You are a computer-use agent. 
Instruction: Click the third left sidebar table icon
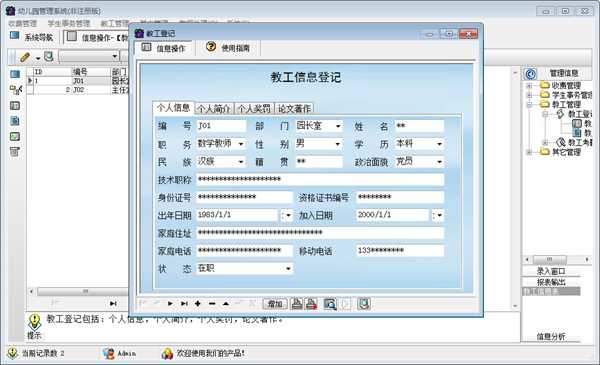coord(15,106)
